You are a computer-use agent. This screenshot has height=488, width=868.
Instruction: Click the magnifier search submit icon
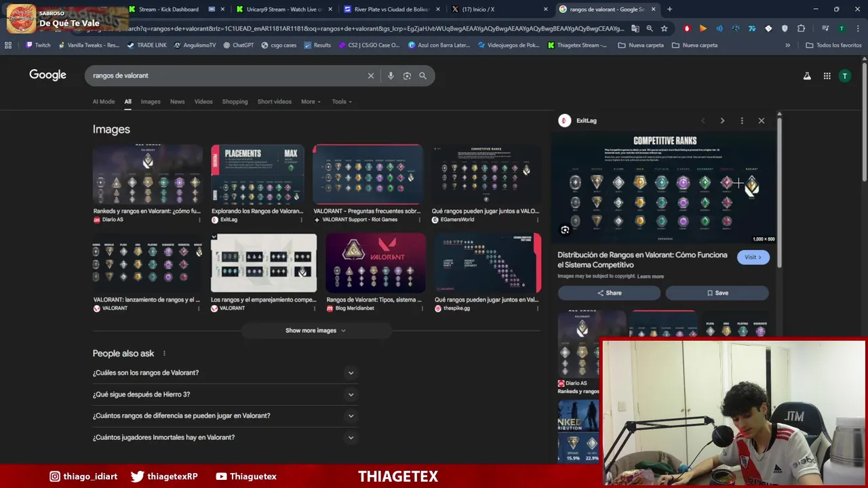[x=423, y=76]
